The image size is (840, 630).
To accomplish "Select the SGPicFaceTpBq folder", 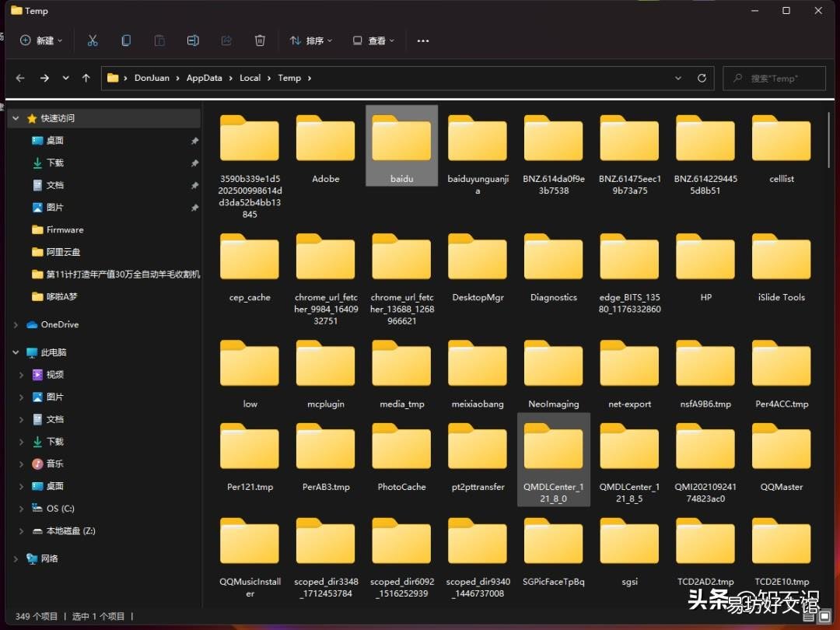I will click(554, 551).
